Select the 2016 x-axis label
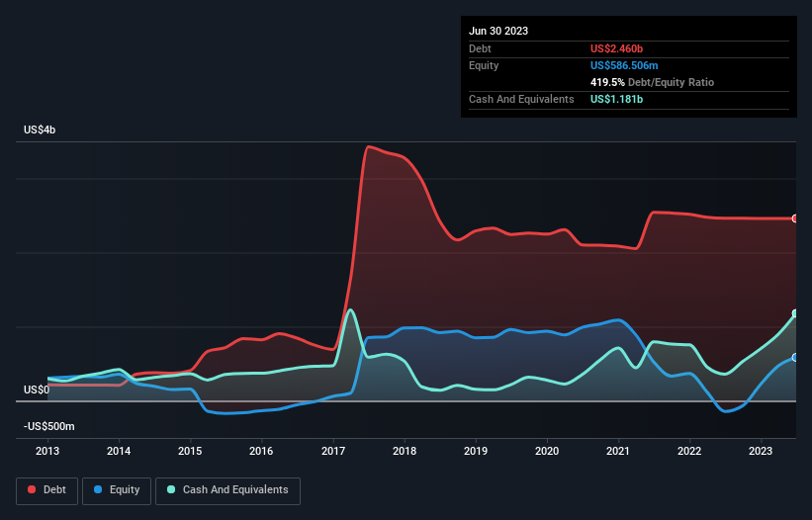Screen dimensions: 812x520 pyautogui.click(x=261, y=451)
